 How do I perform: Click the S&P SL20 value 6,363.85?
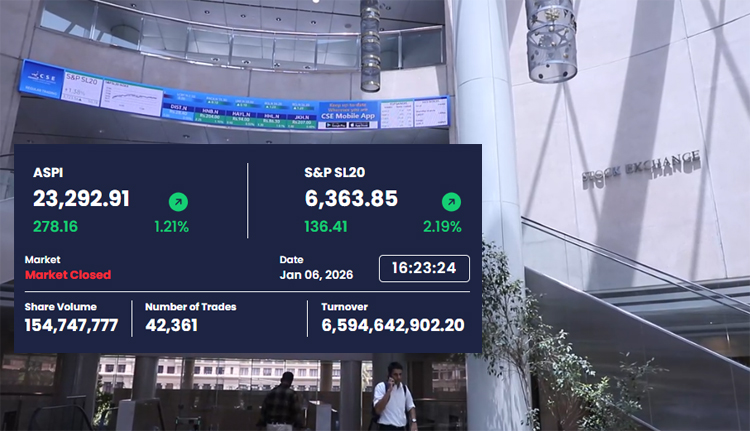point(353,199)
